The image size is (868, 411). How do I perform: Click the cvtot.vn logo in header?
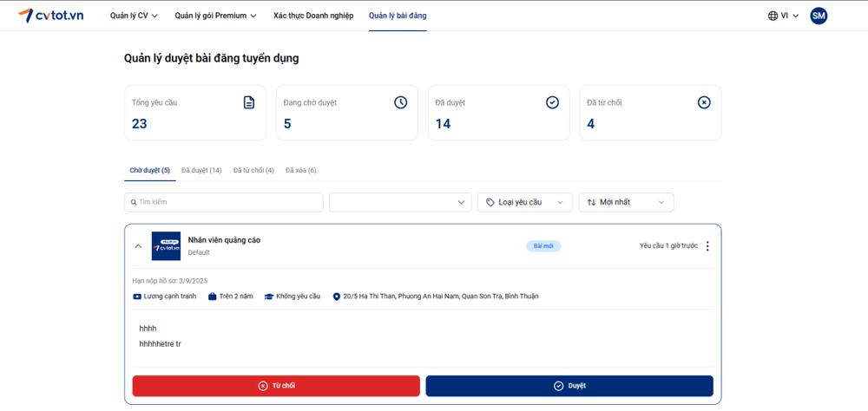coord(50,16)
